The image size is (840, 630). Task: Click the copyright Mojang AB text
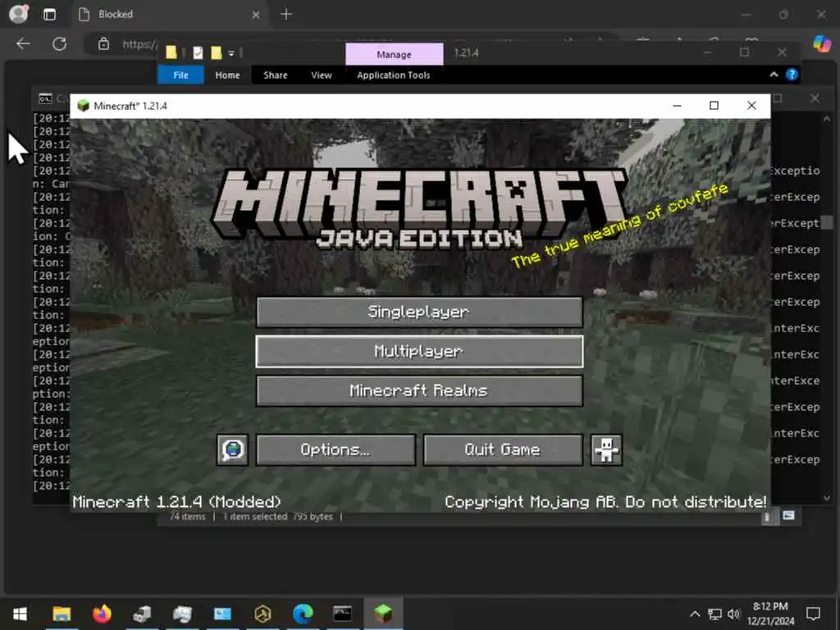click(605, 502)
